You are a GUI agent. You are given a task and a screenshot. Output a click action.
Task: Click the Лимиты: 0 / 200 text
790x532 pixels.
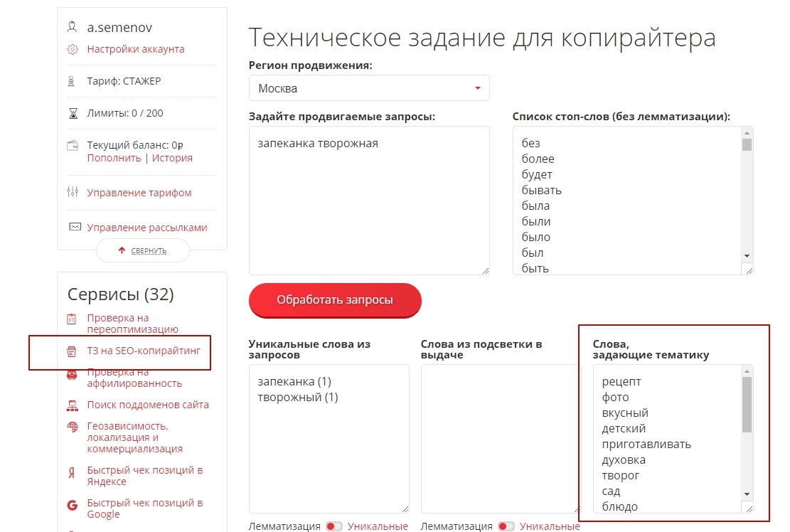click(x=125, y=113)
